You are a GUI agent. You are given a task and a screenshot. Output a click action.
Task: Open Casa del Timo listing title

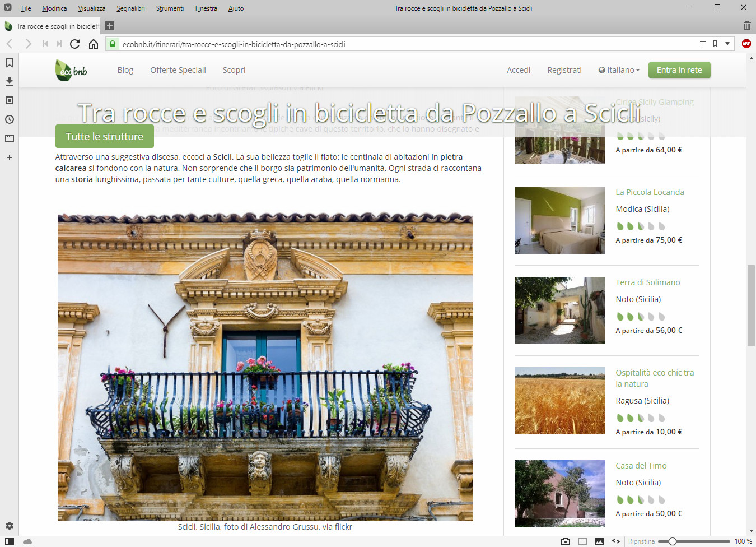point(641,466)
